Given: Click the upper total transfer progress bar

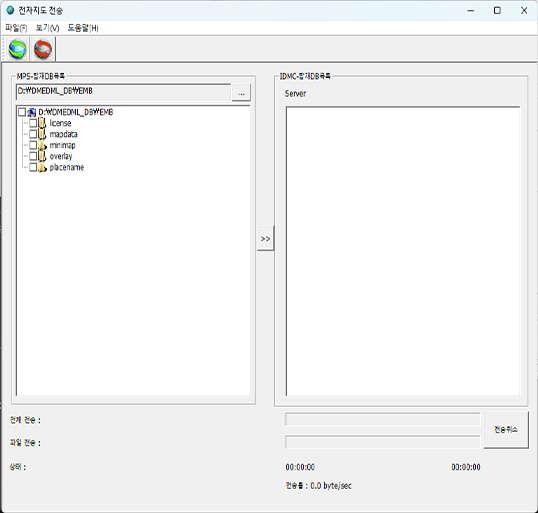Looking at the screenshot, I should (x=383, y=419).
